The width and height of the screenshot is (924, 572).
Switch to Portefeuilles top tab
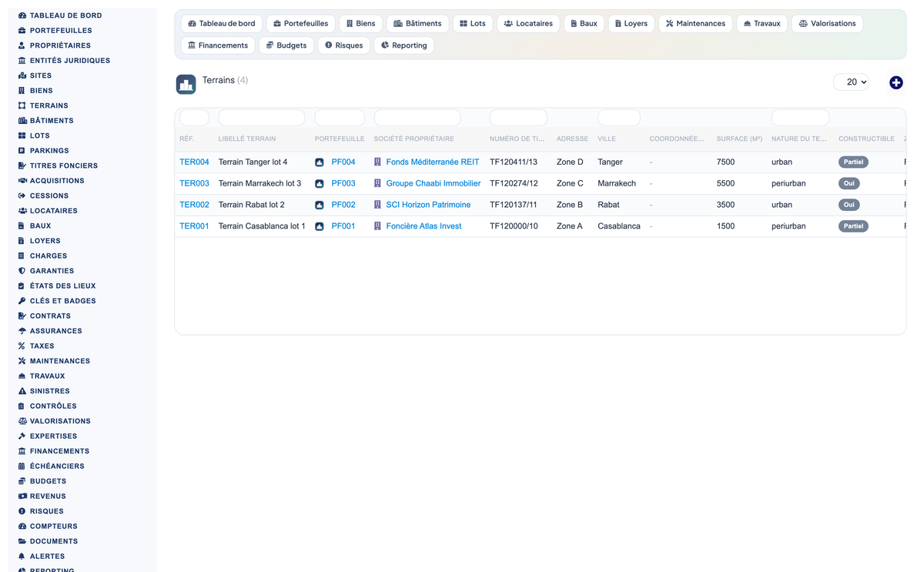[300, 24]
